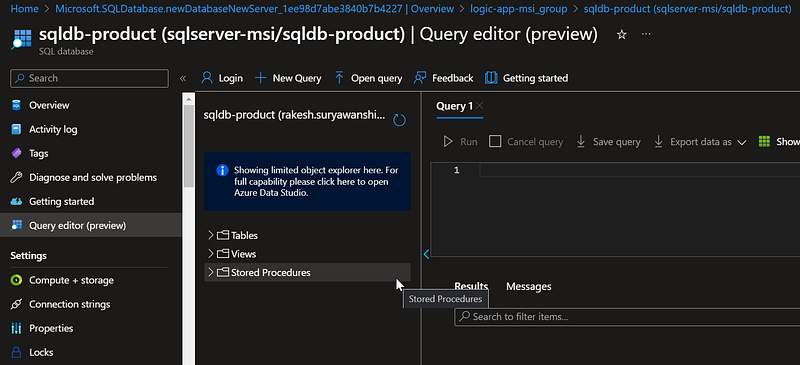This screenshot has width=800, height=365.
Task: Click the info icon in notification banner
Action: (x=222, y=170)
